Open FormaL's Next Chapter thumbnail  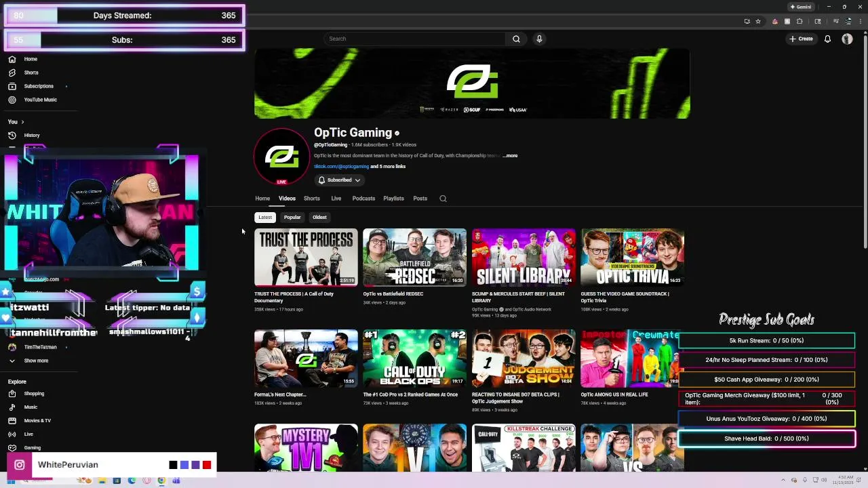tap(306, 359)
